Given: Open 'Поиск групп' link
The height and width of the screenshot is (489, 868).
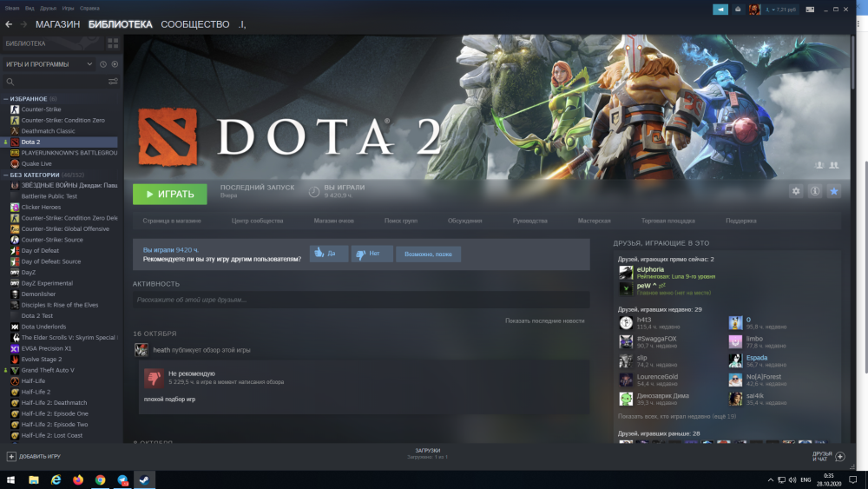Looking at the screenshot, I should point(401,221).
